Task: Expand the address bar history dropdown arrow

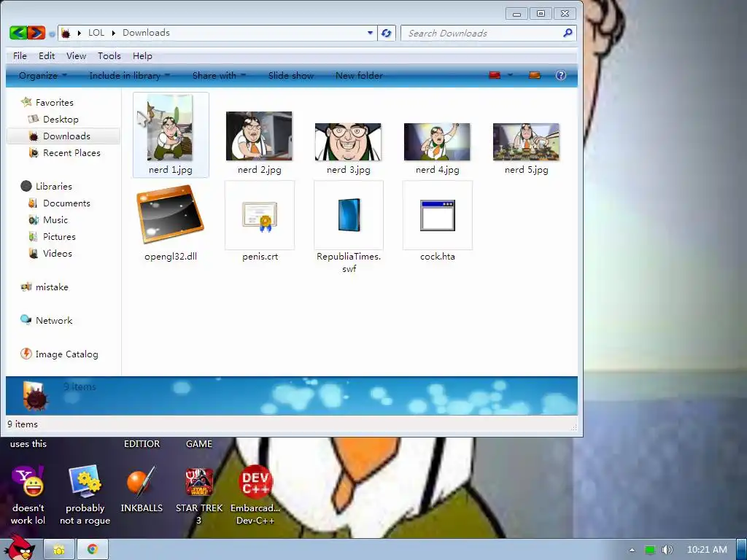Action: point(370,33)
